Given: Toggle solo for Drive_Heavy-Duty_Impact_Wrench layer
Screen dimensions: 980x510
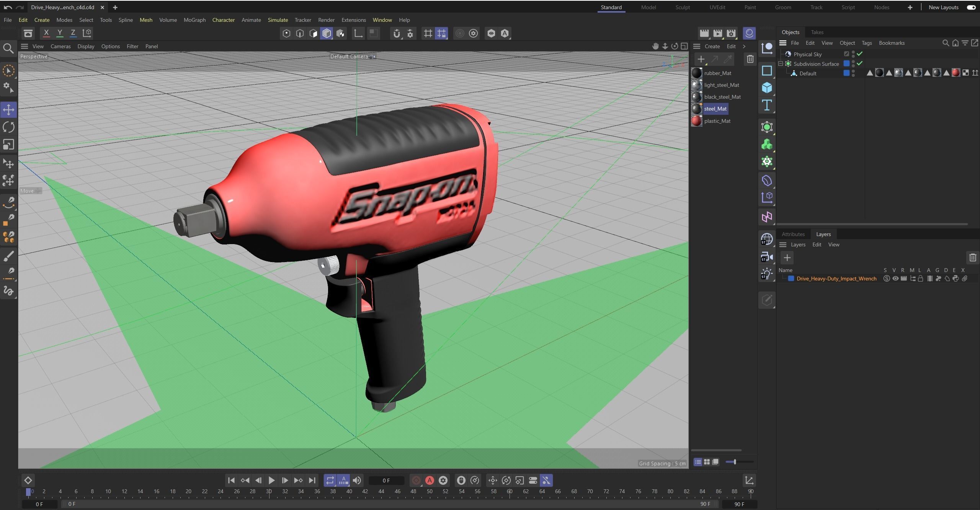Looking at the screenshot, I should pos(887,279).
